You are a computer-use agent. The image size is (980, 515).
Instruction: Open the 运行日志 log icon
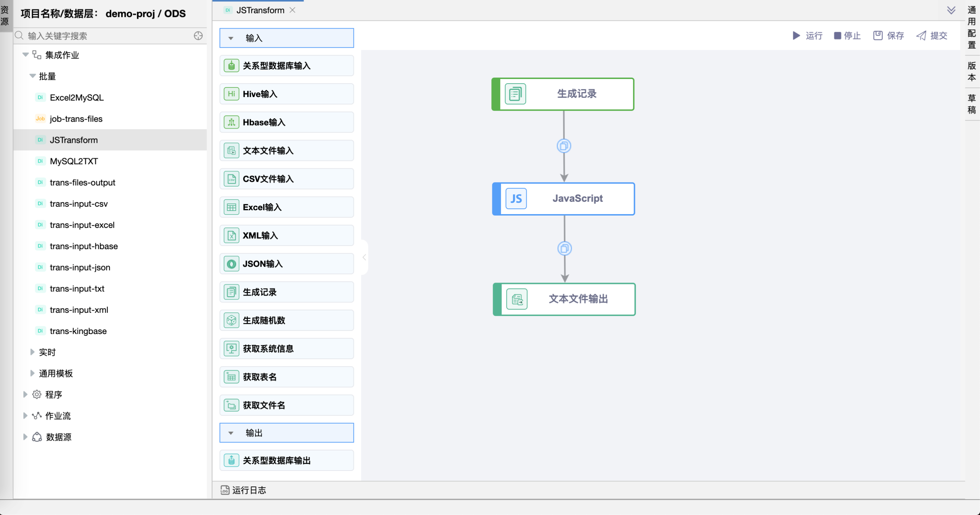pos(225,490)
